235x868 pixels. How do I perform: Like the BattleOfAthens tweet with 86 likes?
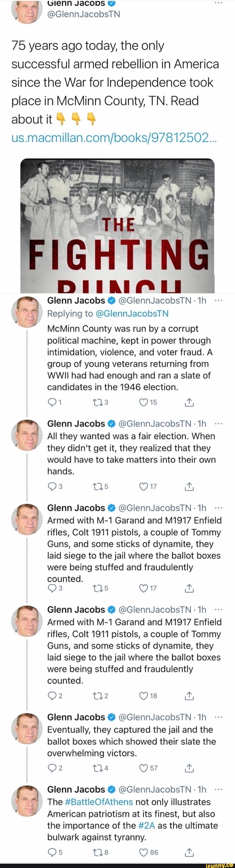(x=144, y=853)
